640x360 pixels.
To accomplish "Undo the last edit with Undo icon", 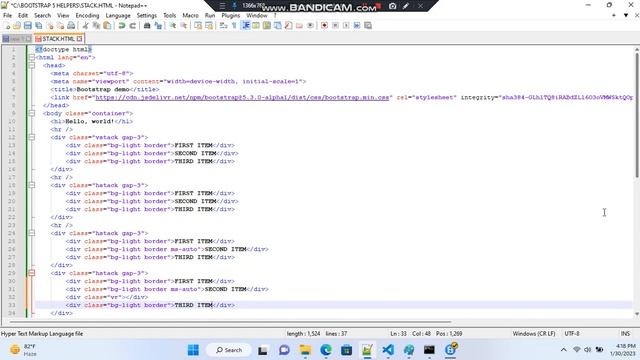I will 122,25.
